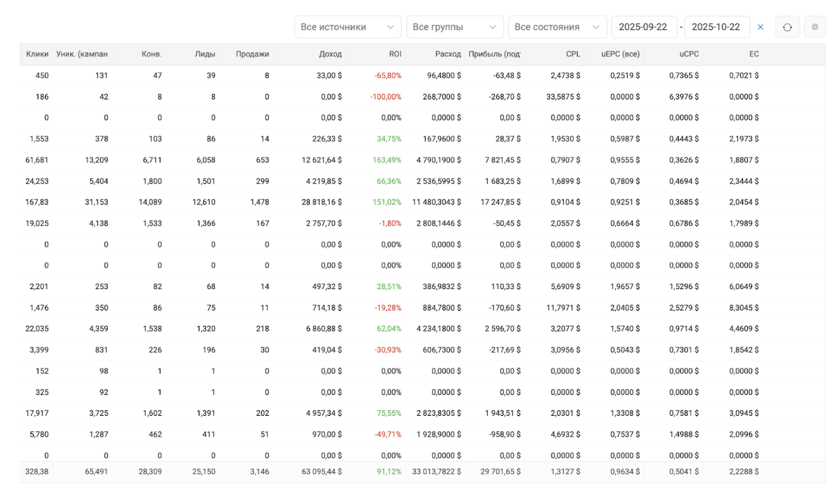This screenshot has width=834, height=504.
Task: Click the refresh data icon button
Action: pyautogui.click(x=787, y=27)
